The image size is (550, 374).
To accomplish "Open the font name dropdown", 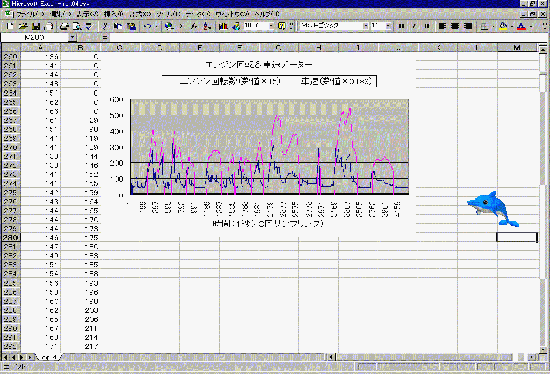I will 365,26.
